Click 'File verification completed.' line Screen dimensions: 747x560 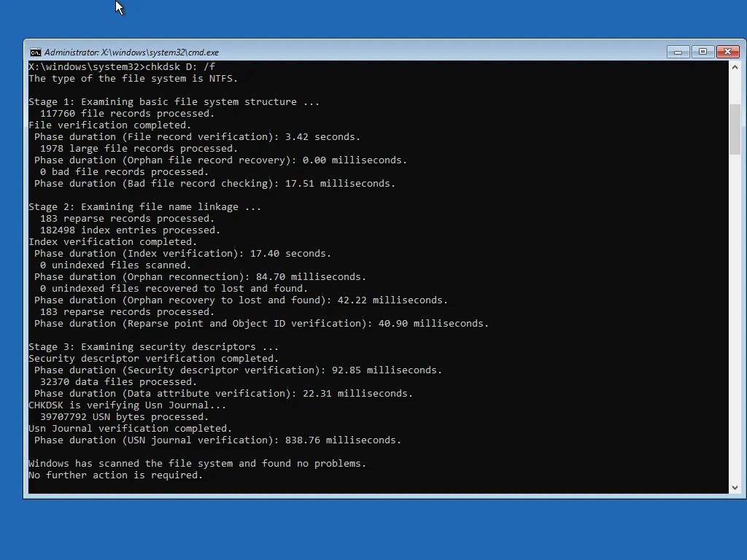(109, 125)
